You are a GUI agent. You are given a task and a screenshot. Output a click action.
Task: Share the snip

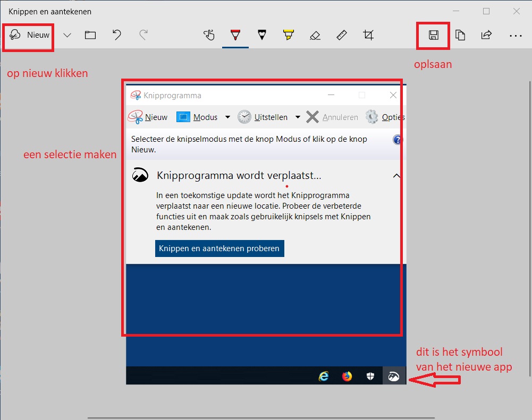click(486, 36)
